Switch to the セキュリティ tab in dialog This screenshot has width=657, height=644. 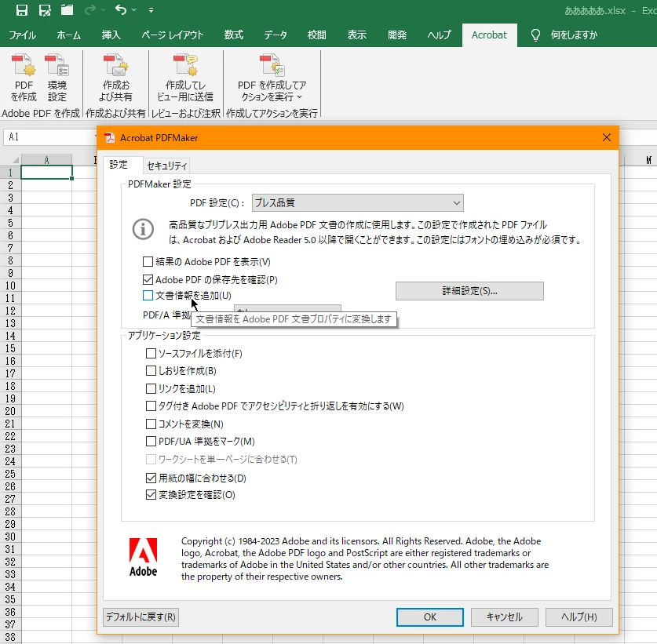point(166,166)
